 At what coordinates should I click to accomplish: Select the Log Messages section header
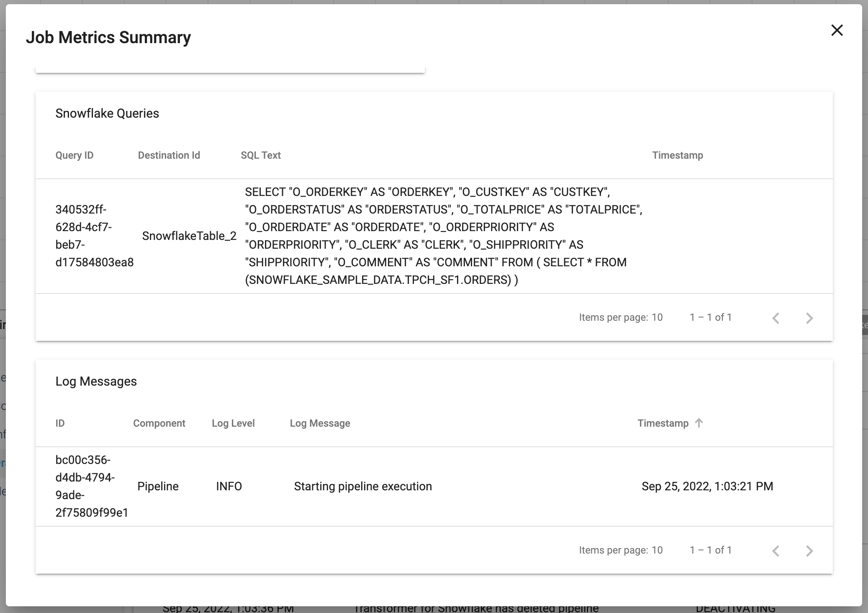pyautogui.click(x=96, y=381)
